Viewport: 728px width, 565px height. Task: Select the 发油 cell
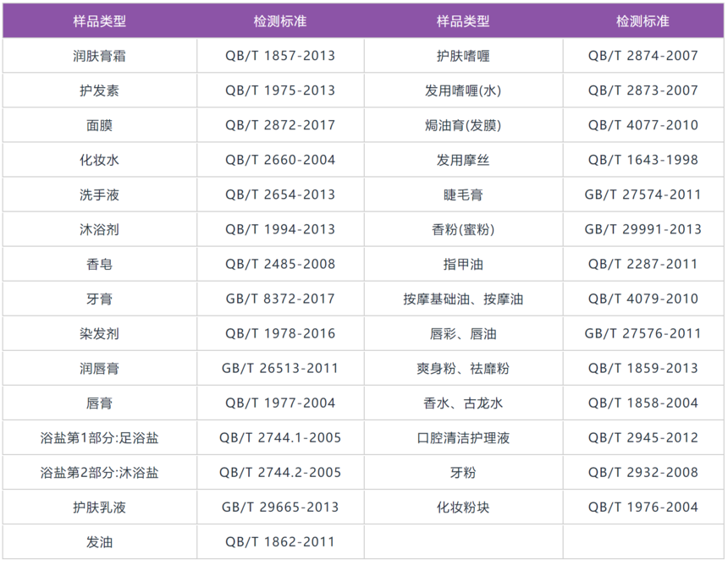point(99,542)
